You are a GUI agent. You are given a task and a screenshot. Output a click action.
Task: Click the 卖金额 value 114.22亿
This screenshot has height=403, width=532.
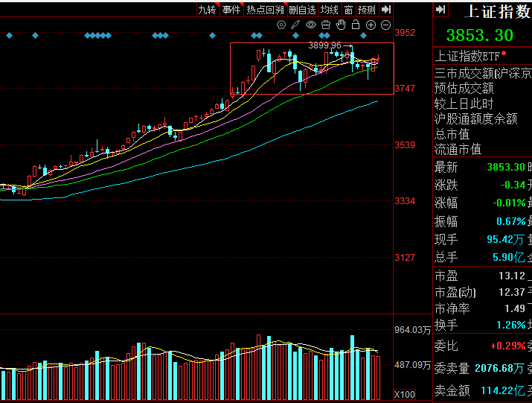[502, 390]
